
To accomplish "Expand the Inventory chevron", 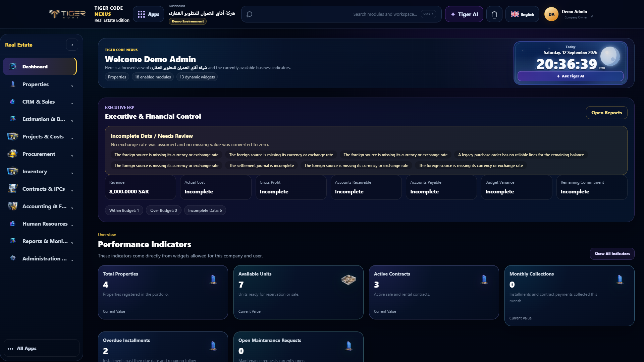I will 72,173.
